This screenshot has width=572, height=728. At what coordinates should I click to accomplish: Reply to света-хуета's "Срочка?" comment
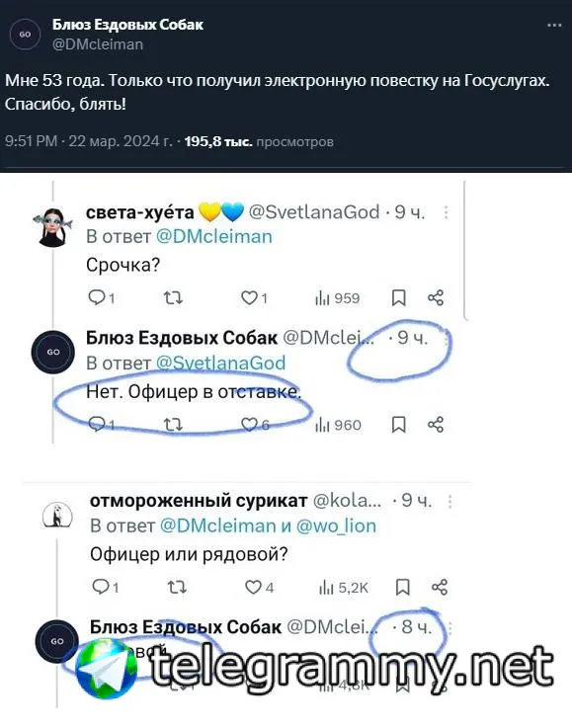(101, 297)
